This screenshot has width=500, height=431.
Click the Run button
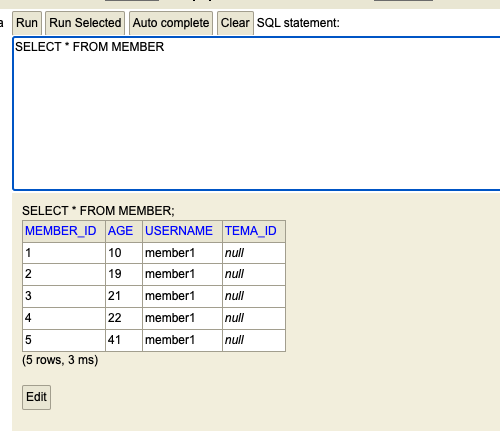coord(27,23)
